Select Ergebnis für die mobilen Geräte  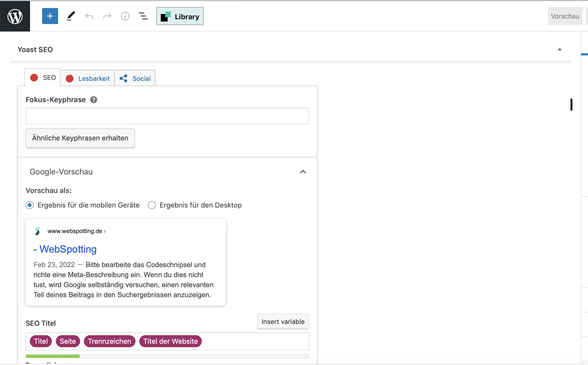30,205
